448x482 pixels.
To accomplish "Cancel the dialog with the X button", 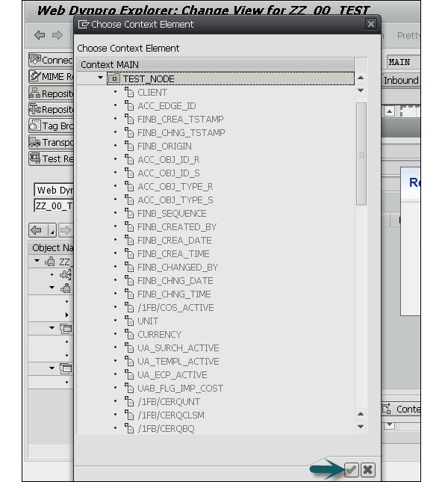I will click(367, 469).
